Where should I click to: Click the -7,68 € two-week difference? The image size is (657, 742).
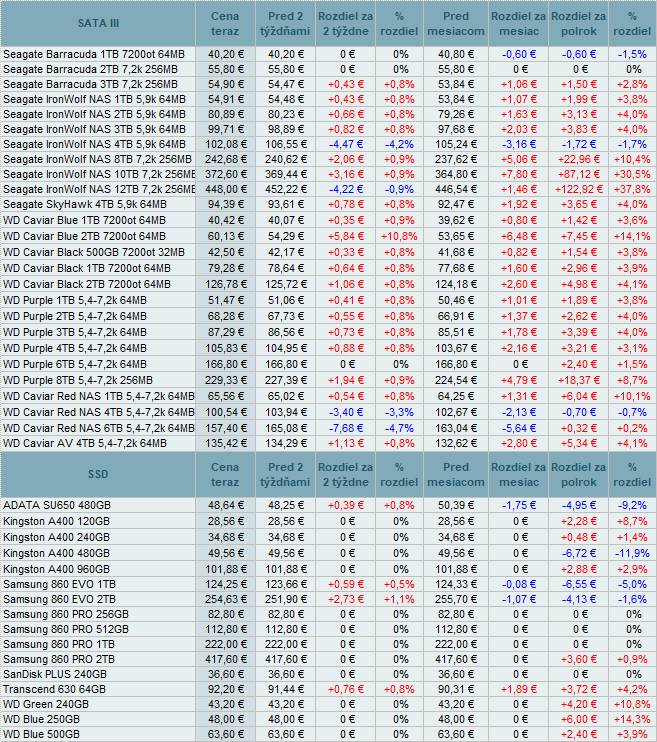click(x=346, y=429)
